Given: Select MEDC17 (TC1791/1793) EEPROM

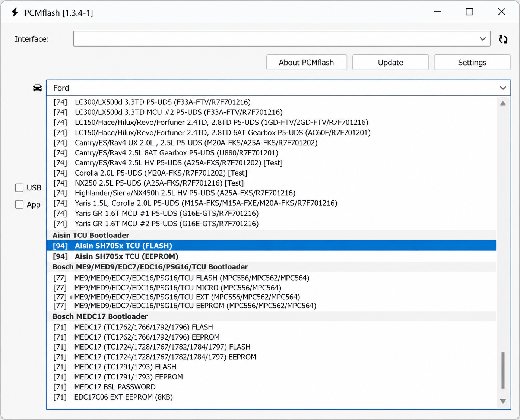Looking at the screenshot, I should (272, 377).
